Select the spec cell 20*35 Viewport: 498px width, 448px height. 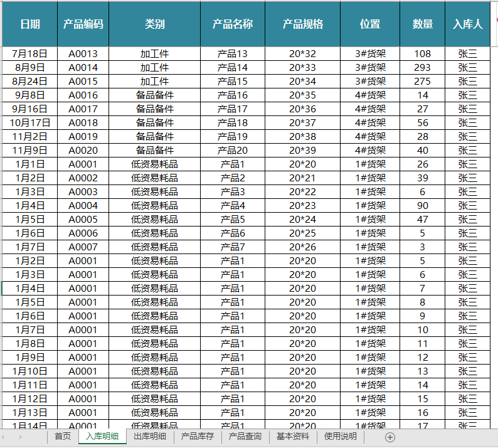point(303,95)
